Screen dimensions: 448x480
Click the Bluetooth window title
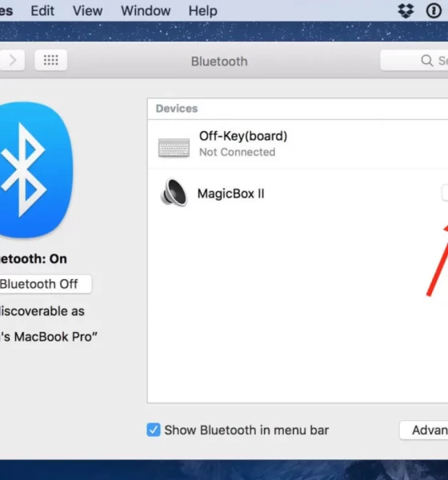pos(219,62)
